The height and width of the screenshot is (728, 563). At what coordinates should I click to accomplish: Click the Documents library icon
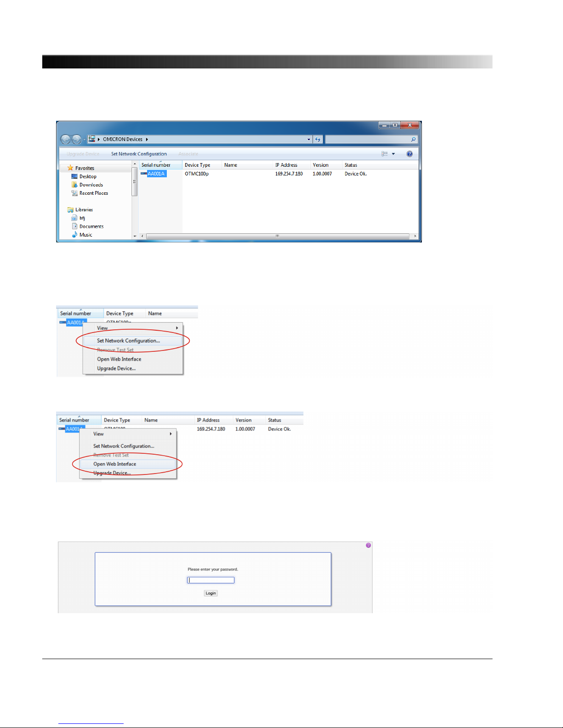[x=74, y=226]
